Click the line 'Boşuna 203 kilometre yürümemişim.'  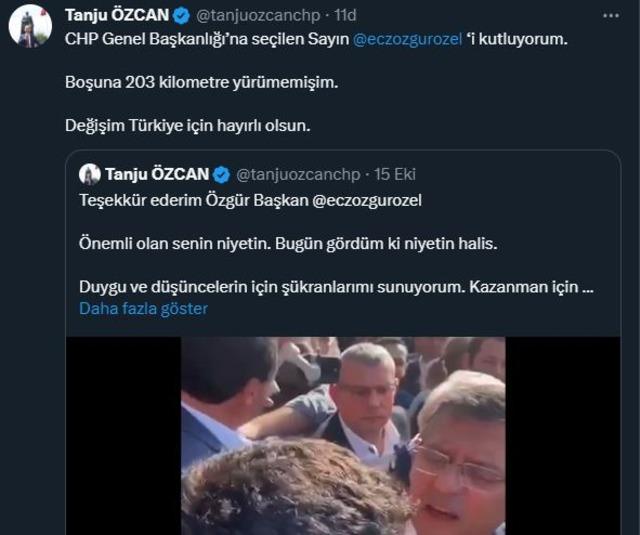tap(201, 83)
